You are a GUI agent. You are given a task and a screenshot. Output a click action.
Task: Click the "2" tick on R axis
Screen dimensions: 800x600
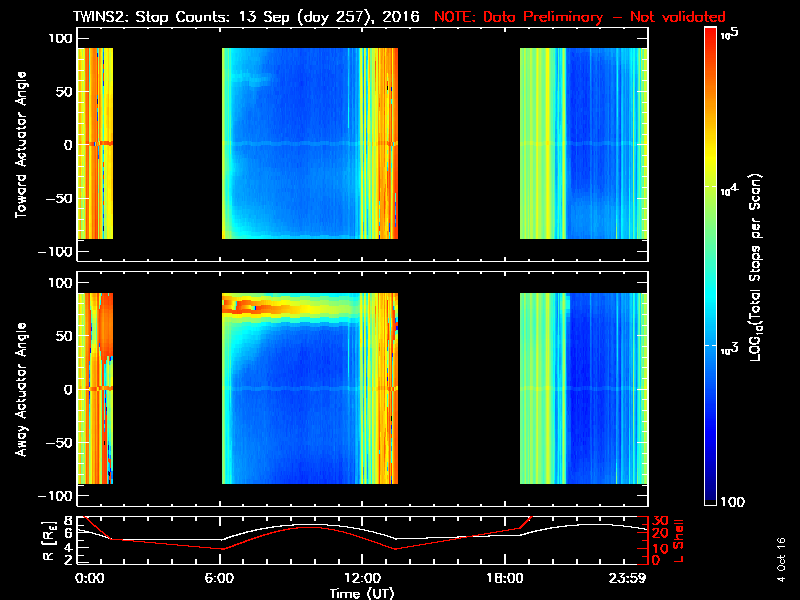tap(69, 560)
